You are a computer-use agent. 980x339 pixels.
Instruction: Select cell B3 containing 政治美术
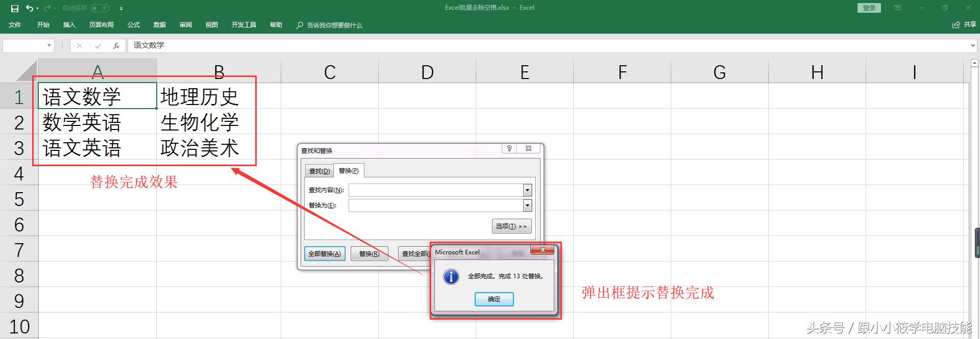(218, 147)
